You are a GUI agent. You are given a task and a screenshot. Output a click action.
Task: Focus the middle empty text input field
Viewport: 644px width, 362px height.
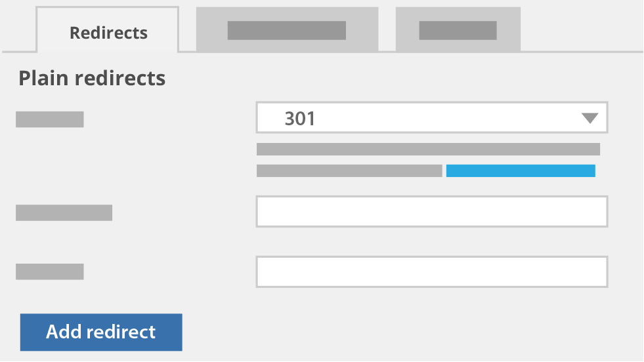tap(432, 211)
